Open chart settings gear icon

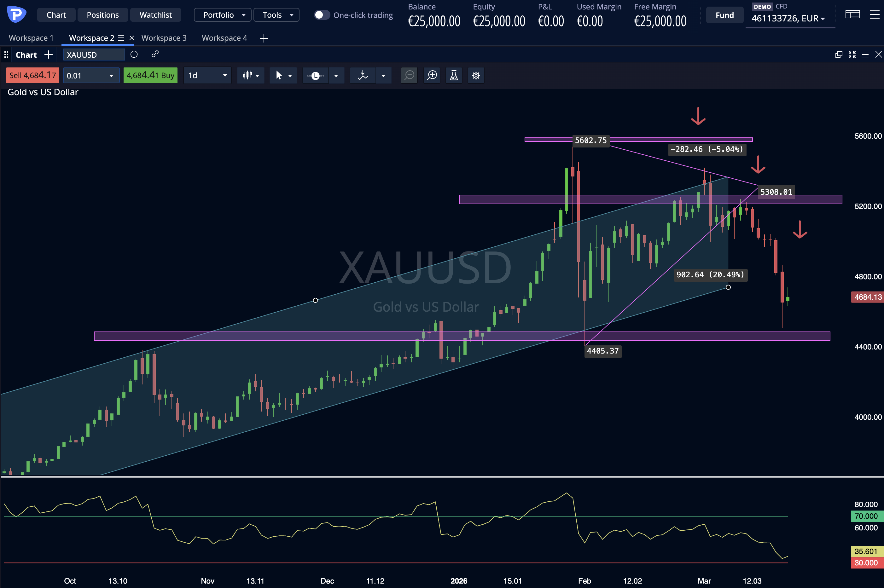pyautogui.click(x=476, y=75)
